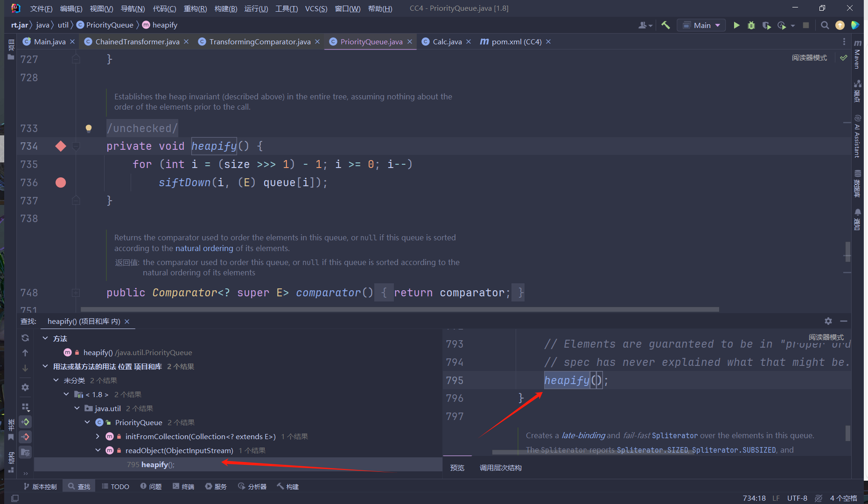Switch to TransformingComparator.java tab

tap(260, 42)
